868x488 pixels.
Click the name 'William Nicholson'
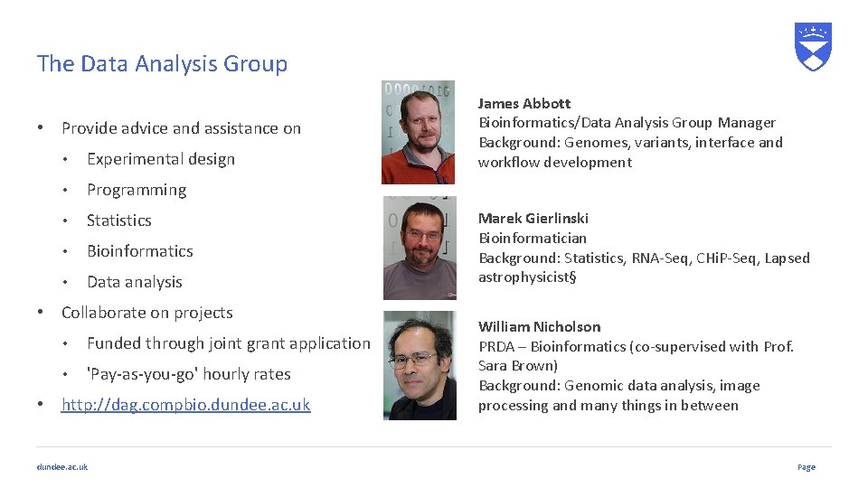pyautogui.click(x=539, y=326)
